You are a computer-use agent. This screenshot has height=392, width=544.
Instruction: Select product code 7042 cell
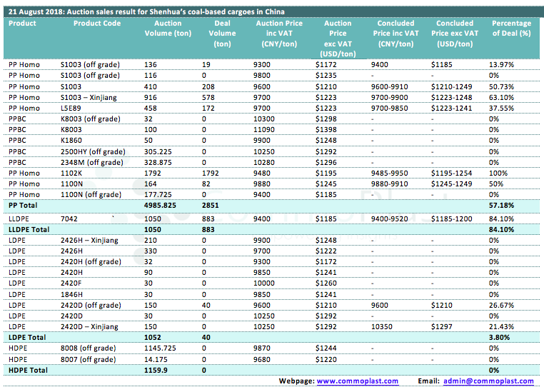click(x=70, y=217)
